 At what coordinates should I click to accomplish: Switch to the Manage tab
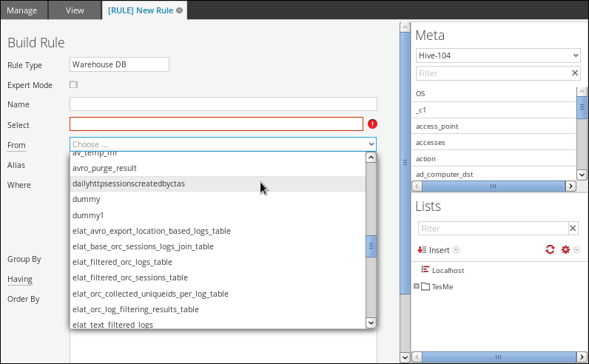coord(22,10)
